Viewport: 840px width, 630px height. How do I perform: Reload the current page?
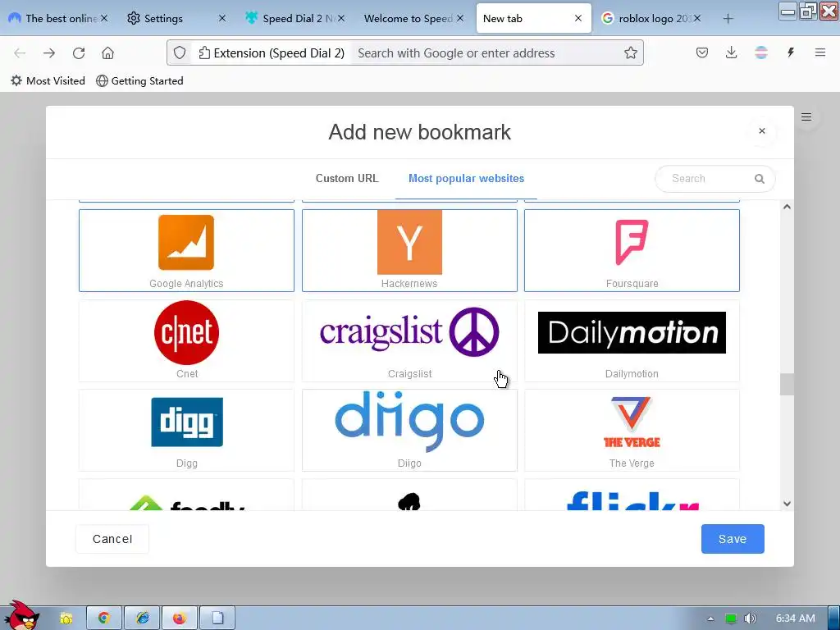point(79,53)
